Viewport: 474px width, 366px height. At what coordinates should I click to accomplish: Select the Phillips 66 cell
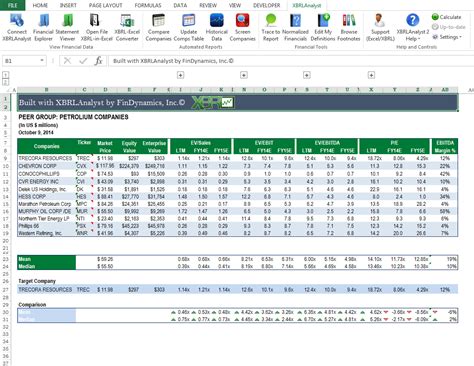[x=46, y=226]
